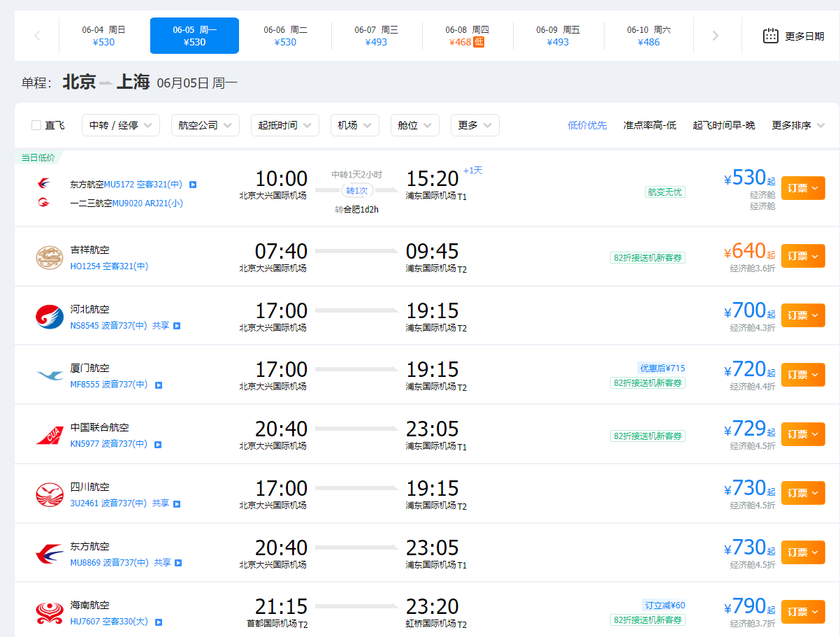The image size is (840, 637).
Task: Expand the 航空公司 airline filter
Action: point(205,125)
